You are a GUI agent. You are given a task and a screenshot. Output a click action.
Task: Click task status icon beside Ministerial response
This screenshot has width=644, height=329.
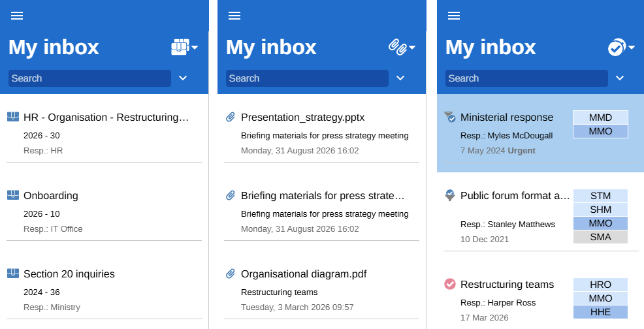coord(450,117)
